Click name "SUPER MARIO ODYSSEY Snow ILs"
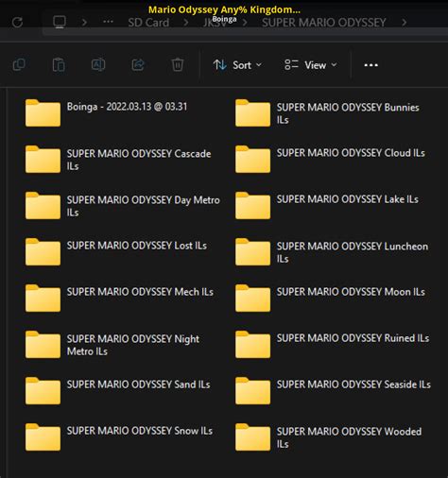448x478 pixels. [140, 431]
